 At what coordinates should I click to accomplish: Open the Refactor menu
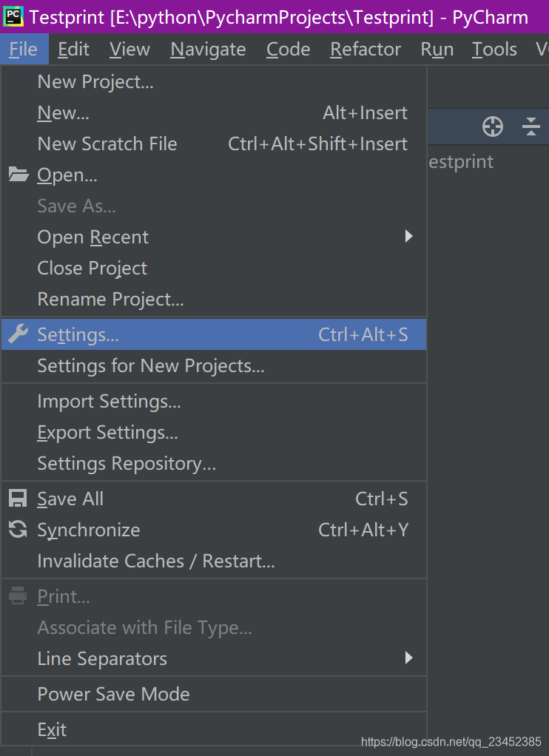[x=365, y=49]
